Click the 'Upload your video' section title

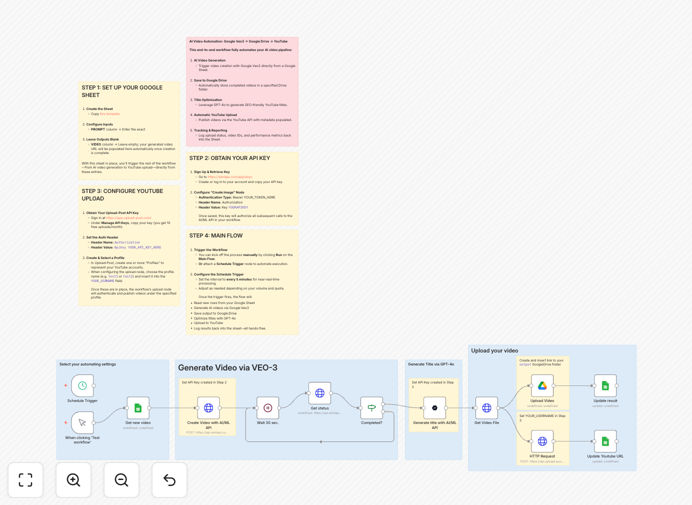[494, 350]
